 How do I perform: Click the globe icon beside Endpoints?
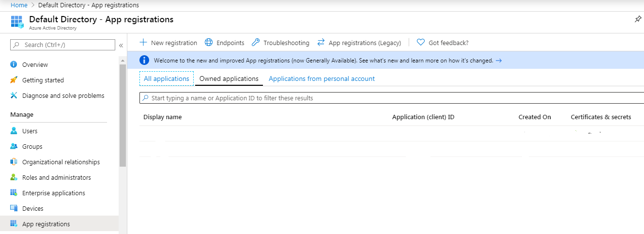(209, 43)
